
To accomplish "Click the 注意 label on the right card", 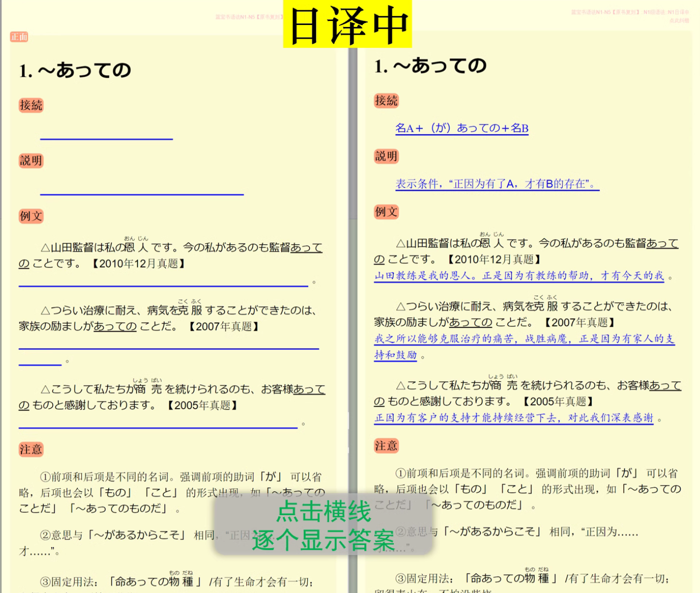I will [386, 446].
